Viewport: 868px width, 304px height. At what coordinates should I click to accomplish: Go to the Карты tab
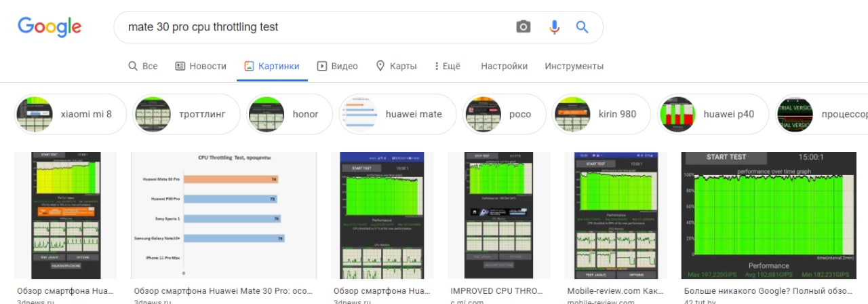(396, 66)
